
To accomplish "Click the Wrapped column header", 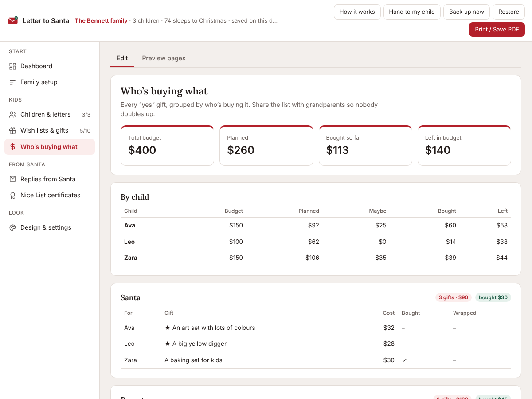I will tap(465, 313).
